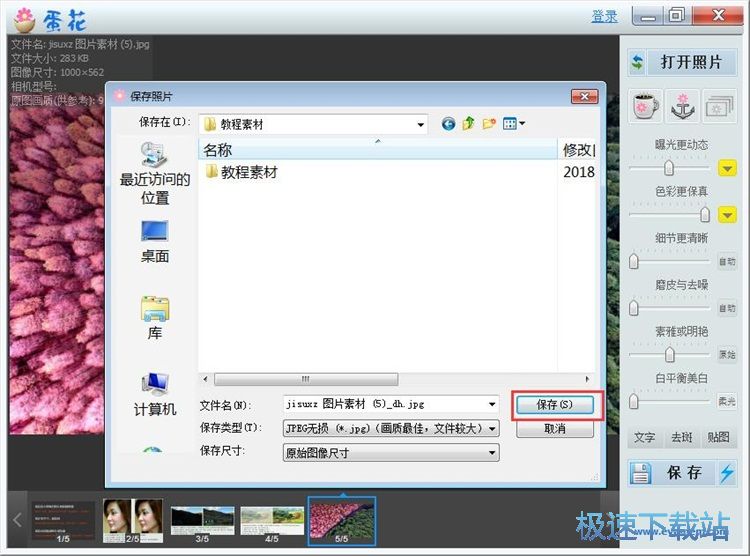Click the anchor flower preset icon
This screenshot has width=750, height=556.
681,105
